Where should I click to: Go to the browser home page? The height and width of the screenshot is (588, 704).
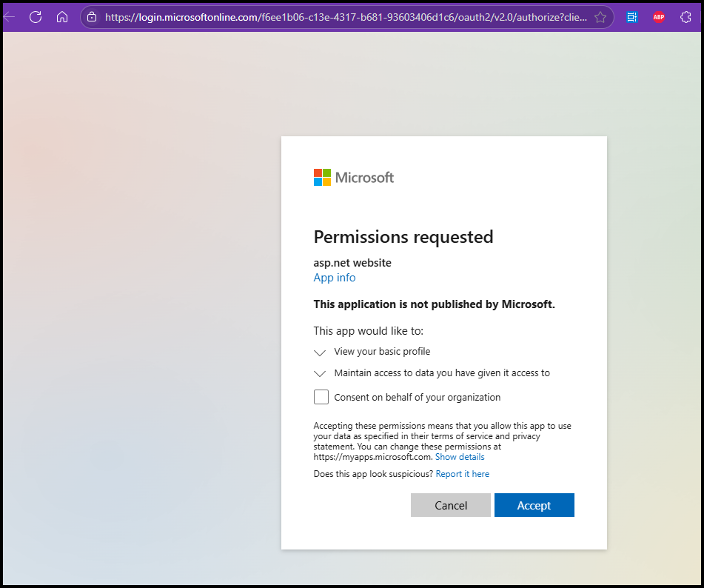coord(62,17)
